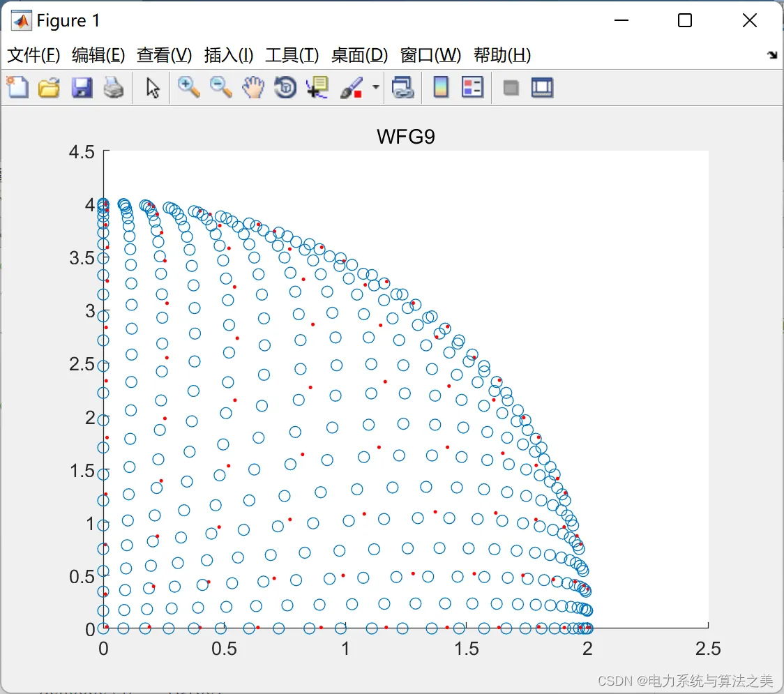Open the 插入(I) menu
The height and width of the screenshot is (694, 784).
229,55
